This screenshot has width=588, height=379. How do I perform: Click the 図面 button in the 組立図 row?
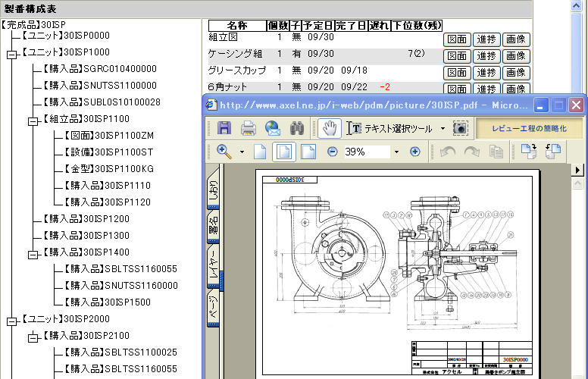(457, 39)
